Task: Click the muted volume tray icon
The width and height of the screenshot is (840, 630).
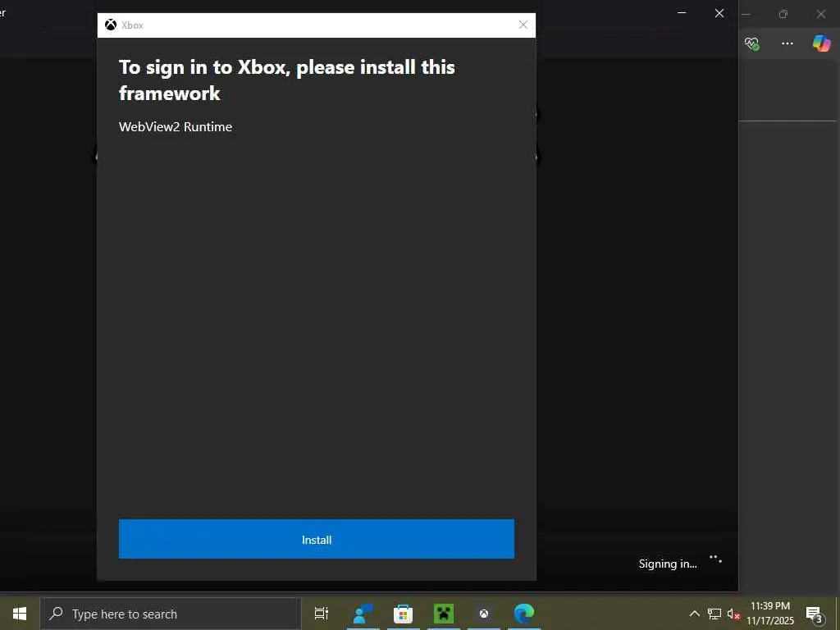Action: click(x=733, y=614)
